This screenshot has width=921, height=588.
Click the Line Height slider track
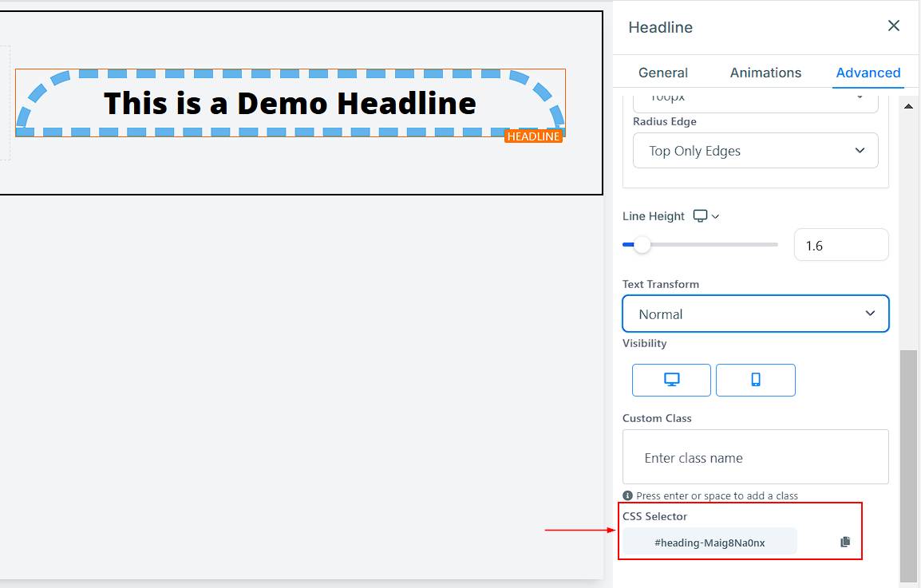coord(700,244)
